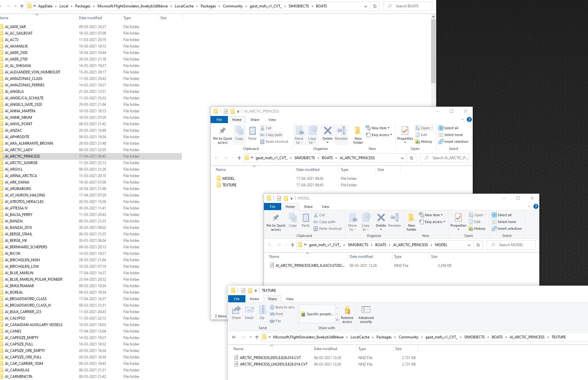Click Select all in MODEL window ribbon

pyautogui.click(x=502, y=215)
